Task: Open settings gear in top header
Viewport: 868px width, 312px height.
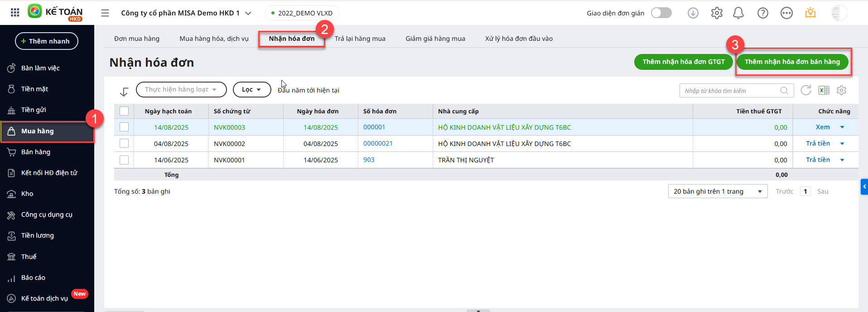Action: click(717, 13)
